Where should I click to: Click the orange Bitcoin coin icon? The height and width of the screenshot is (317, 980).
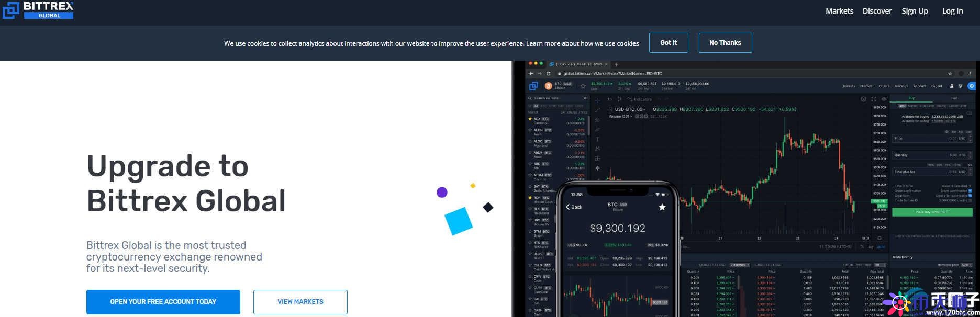pos(548,86)
